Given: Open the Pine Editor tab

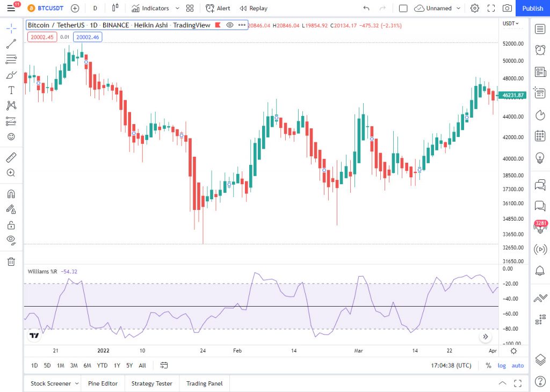Looking at the screenshot, I should pyautogui.click(x=103, y=383).
